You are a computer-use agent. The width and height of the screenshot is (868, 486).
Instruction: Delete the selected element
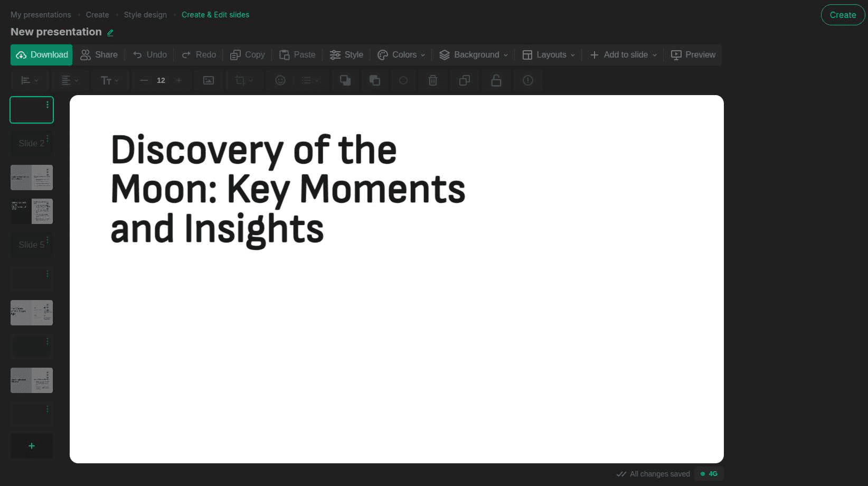click(x=432, y=80)
